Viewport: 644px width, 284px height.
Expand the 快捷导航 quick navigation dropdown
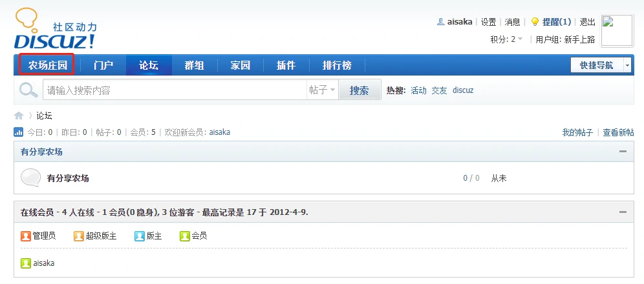627,65
